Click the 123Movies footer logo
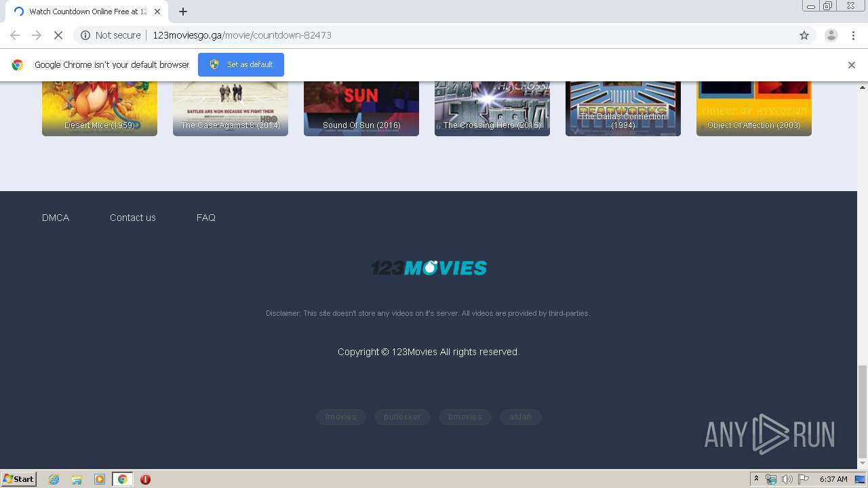 pos(429,268)
